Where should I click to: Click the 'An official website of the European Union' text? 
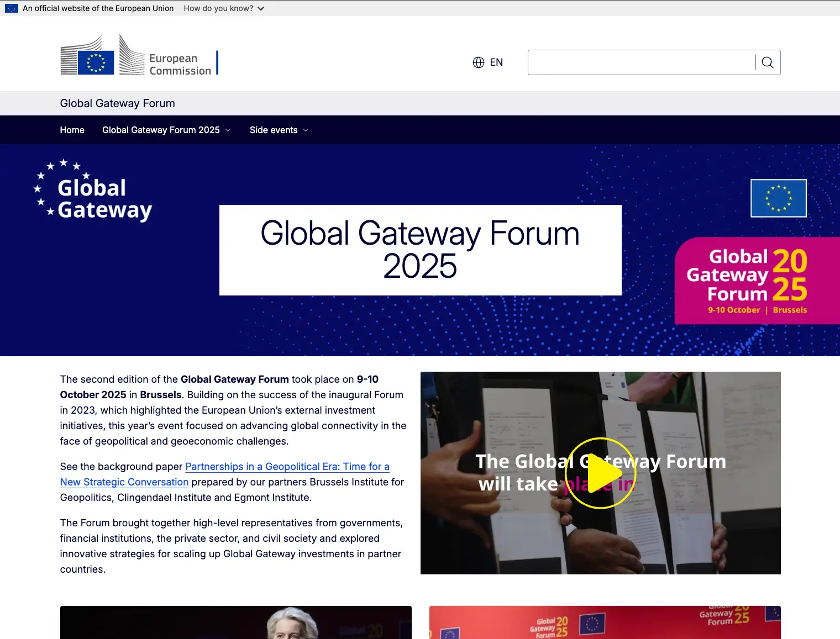coord(98,8)
